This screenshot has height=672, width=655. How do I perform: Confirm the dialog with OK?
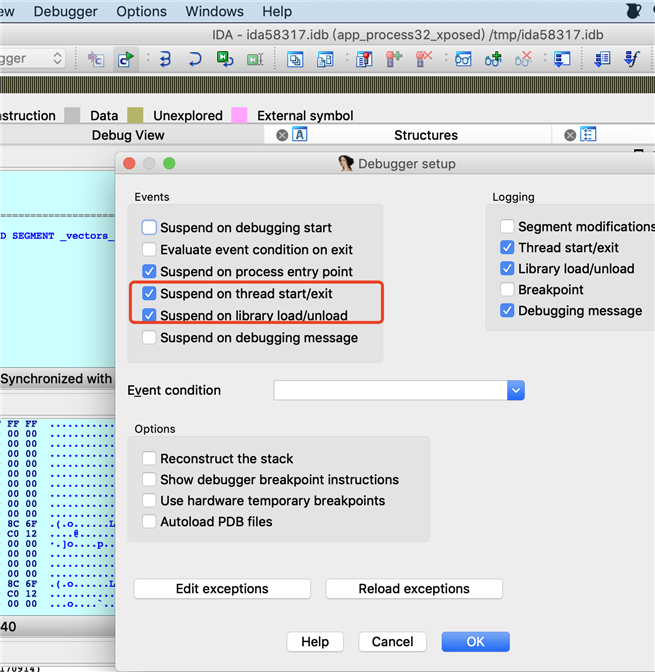[475, 642]
